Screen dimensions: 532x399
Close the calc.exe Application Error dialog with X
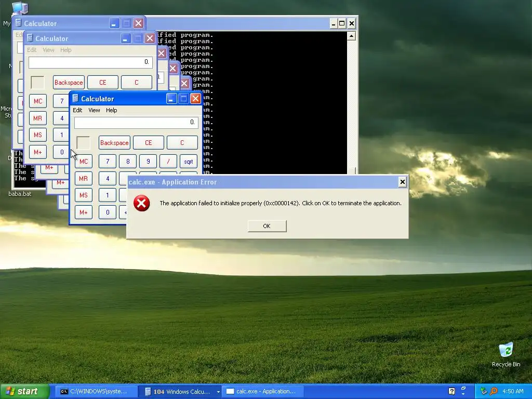click(x=403, y=182)
